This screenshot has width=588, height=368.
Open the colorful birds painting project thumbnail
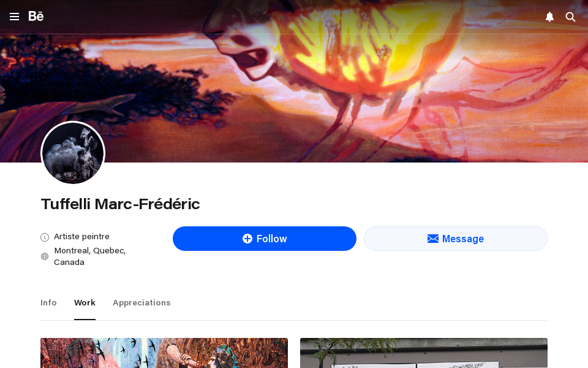(x=164, y=353)
